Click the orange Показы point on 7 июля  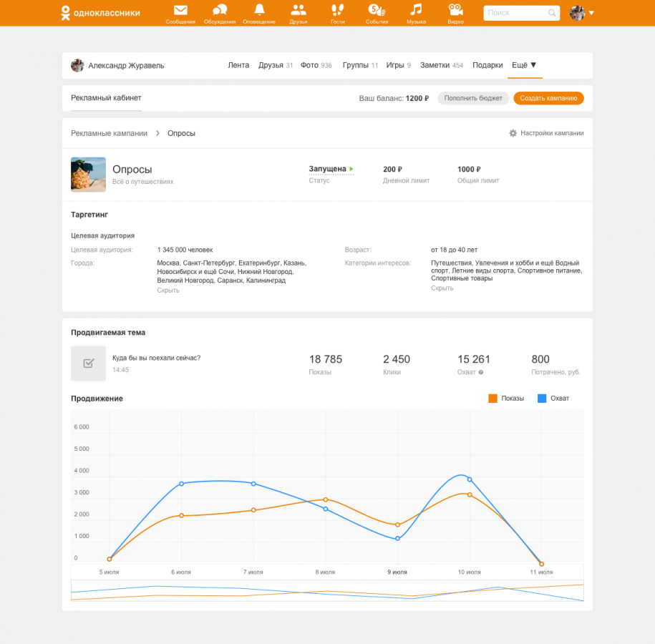tap(253, 510)
